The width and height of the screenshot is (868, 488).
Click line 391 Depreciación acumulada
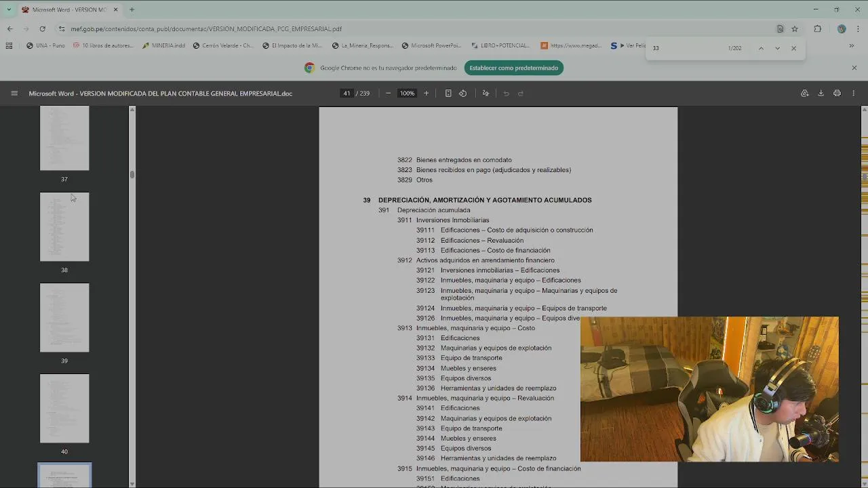pos(424,210)
